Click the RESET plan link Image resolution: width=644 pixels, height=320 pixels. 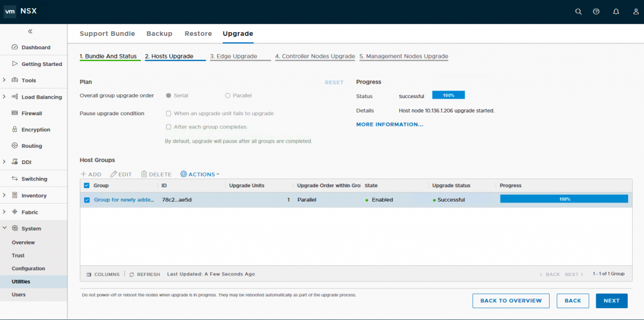coord(334,82)
